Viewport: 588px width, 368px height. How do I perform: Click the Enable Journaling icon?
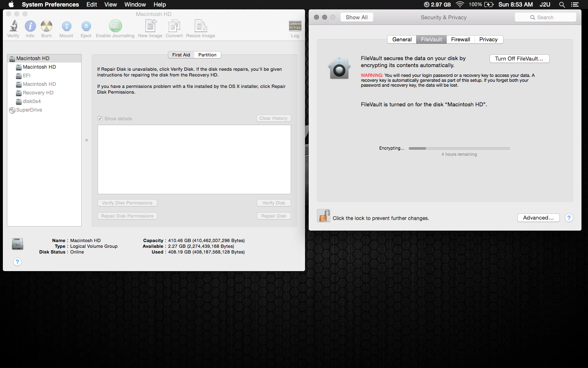point(116,26)
